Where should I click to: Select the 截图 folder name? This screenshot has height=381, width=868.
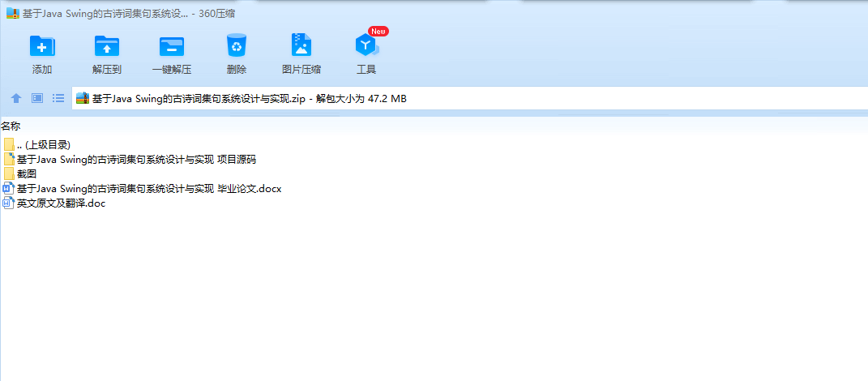coord(27,174)
